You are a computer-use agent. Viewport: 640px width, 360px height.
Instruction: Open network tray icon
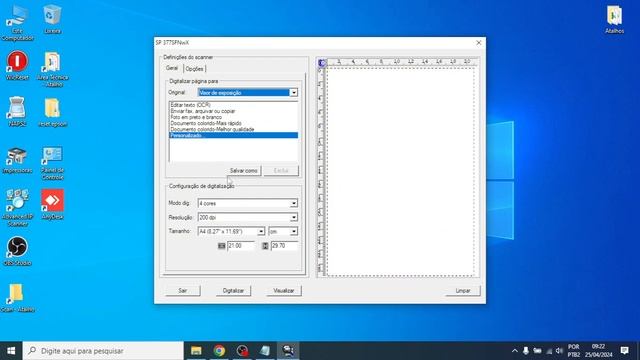549,351
